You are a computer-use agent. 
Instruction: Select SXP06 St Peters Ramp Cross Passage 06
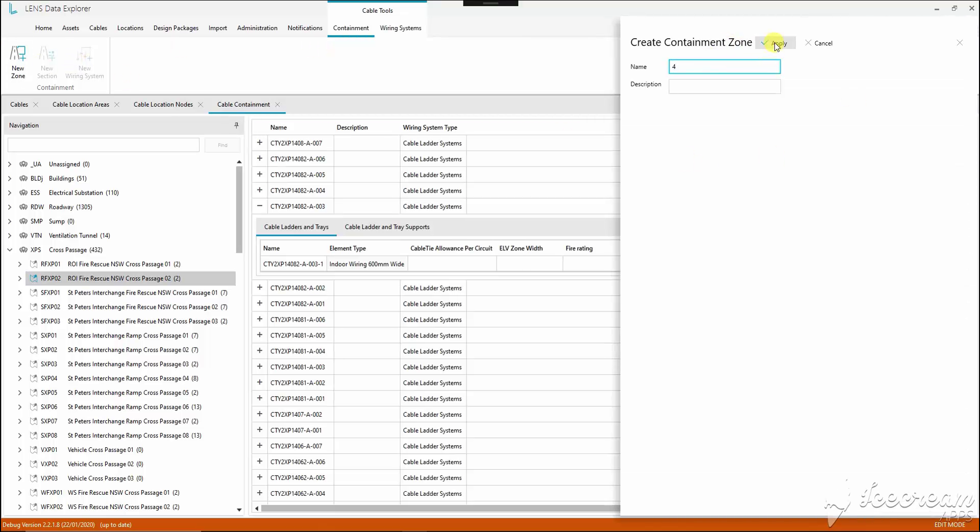pos(121,407)
